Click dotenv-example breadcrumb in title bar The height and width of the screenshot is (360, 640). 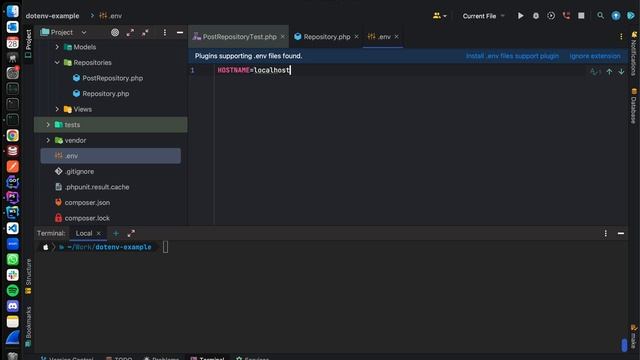coord(52,16)
